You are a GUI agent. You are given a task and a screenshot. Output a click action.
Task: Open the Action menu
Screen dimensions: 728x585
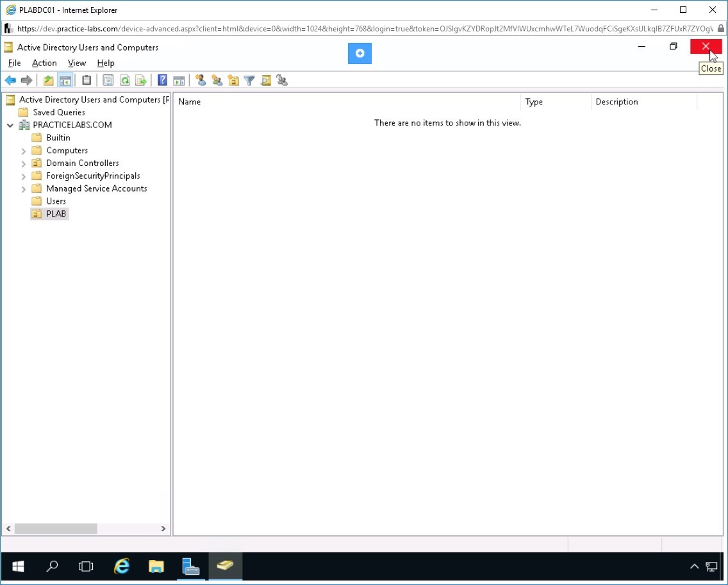(x=44, y=63)
